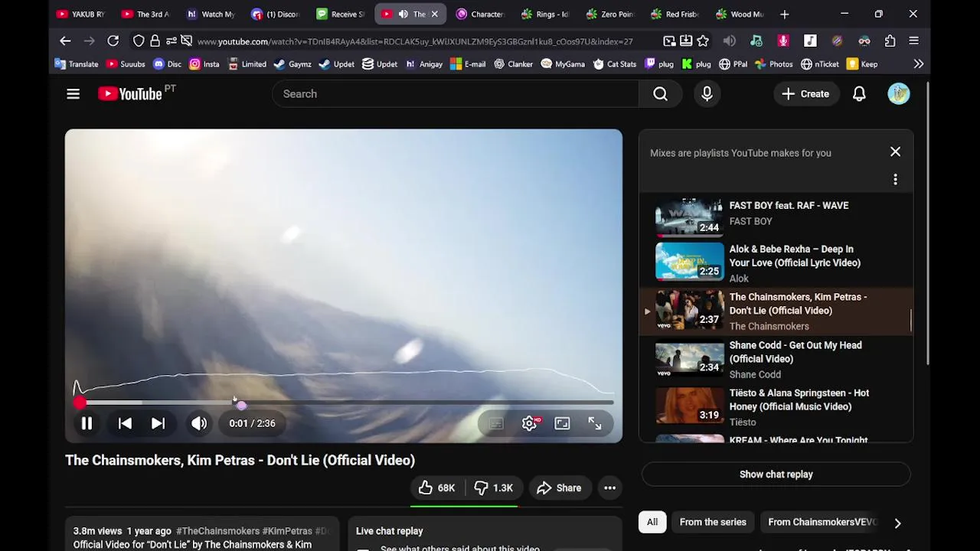The width and height of the screenshot is (980, 551).
Task: Click the shield tracking protection icon
Action: click(139, 41)
